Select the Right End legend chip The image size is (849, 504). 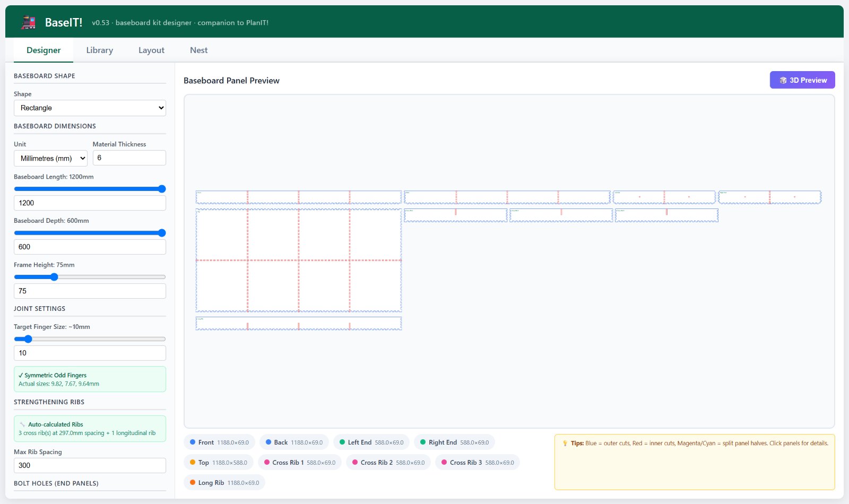click(x=454, y=442)
